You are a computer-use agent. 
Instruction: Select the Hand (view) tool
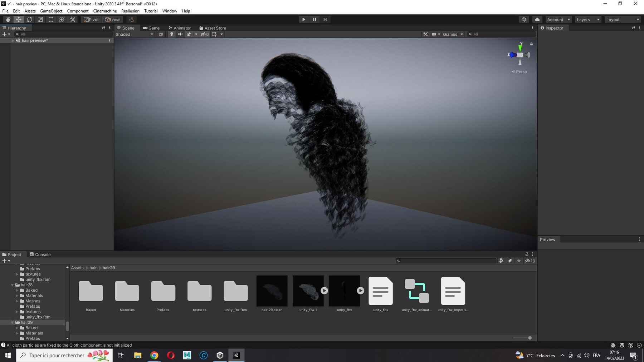[x=8, y=20]
